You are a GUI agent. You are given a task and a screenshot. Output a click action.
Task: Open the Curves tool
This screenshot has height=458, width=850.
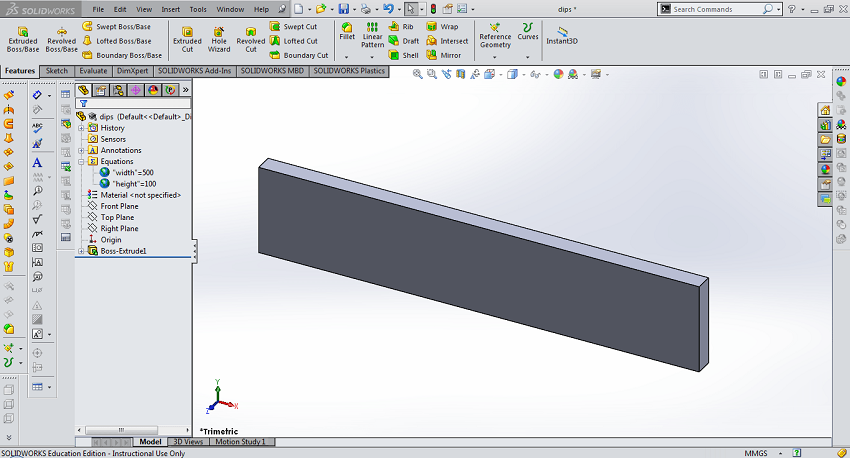(527, 31)
